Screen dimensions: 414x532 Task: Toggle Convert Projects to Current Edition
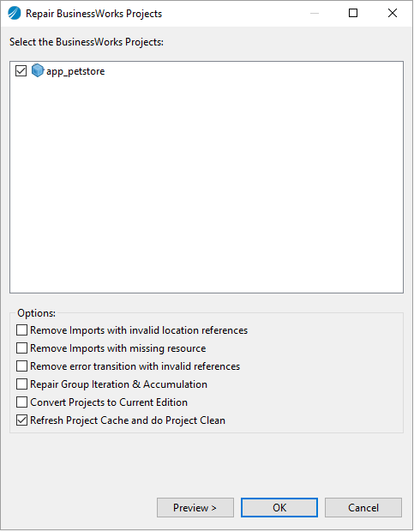[21, 402]
